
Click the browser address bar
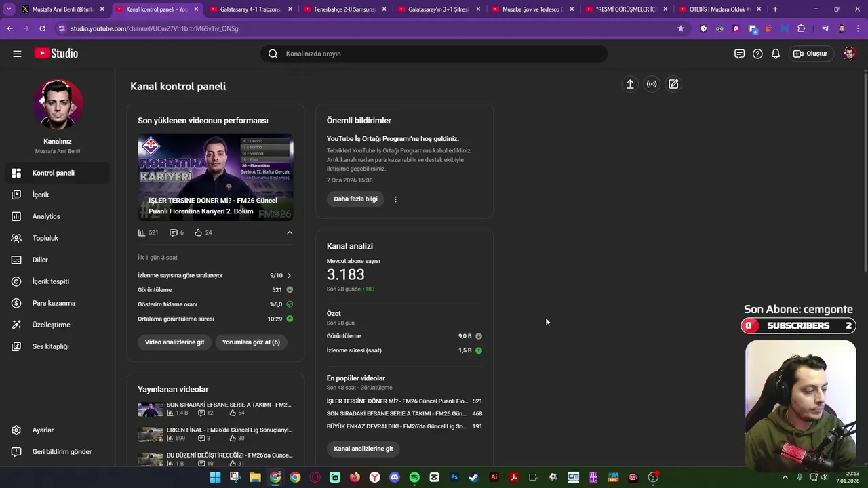pos(366,28)
